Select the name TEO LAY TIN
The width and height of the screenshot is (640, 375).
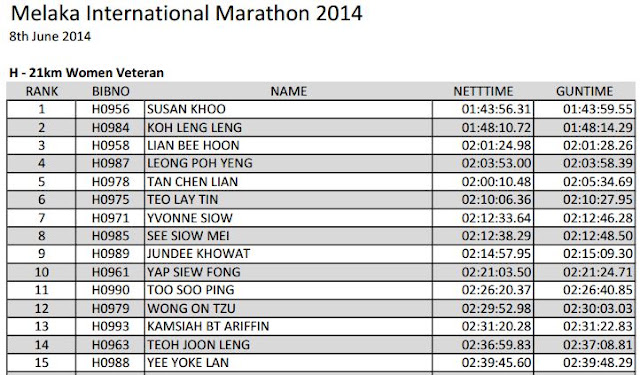(x=182, y=200)
